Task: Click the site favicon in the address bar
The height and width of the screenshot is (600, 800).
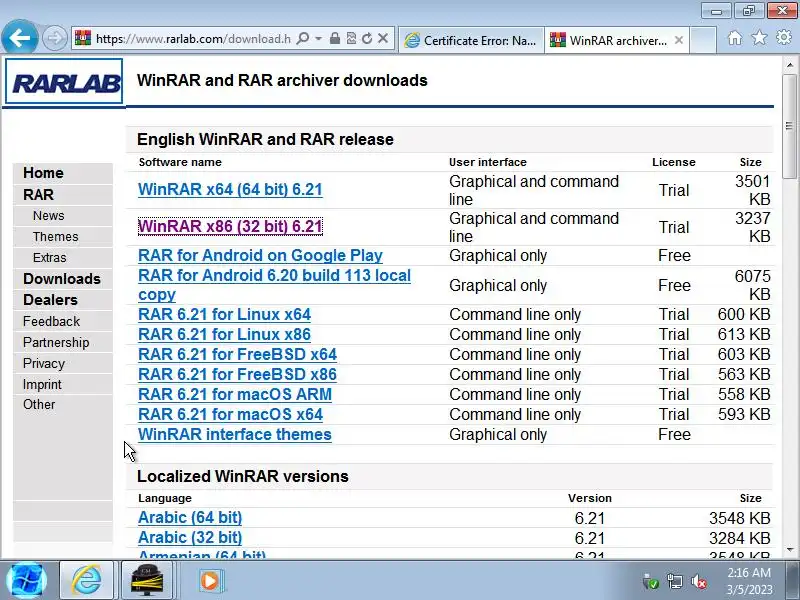Action: pos(83,38)
